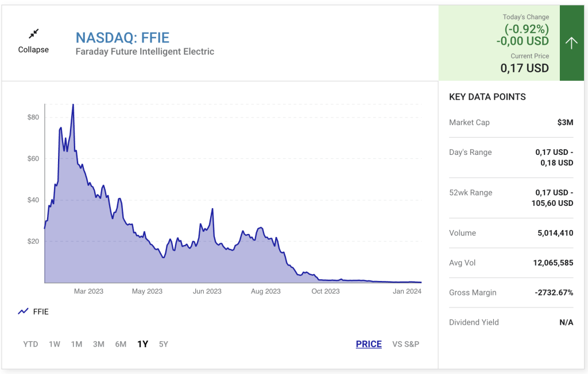The width and height of the screenshot is (588, 374).
Task: Click the Collapse label
Action: click(x=33, y=49)
